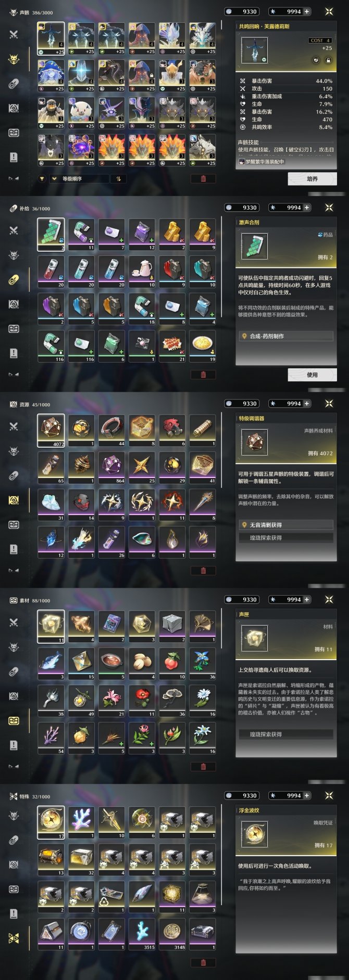This screenshot has height=980, width=349.
Task: Click the 使用 button
Action: [312, 375]
